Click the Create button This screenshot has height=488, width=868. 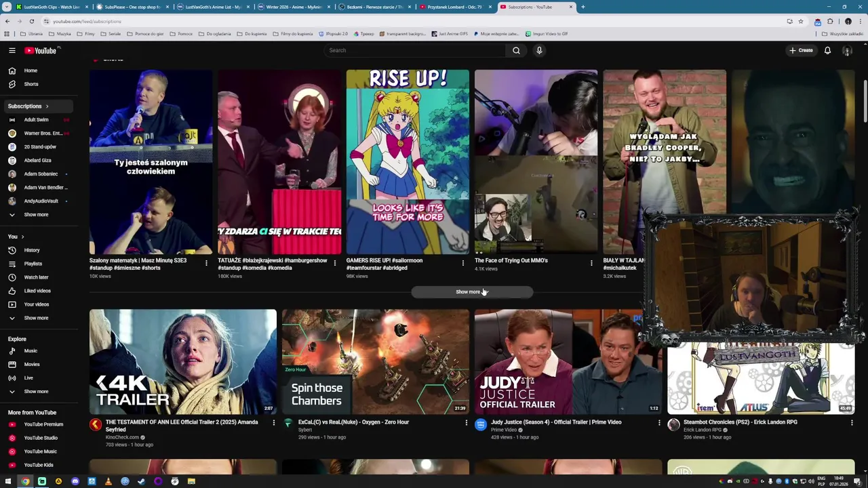tap(801, 50)
